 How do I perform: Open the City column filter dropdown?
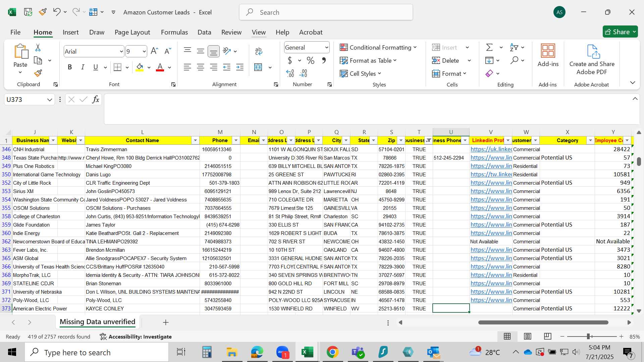[346, 140]
